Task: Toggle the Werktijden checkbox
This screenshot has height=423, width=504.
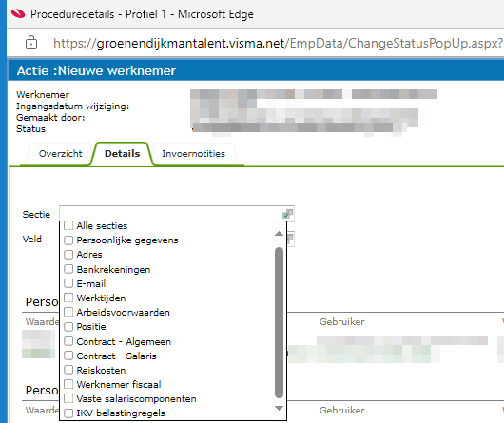Action: 68,298
